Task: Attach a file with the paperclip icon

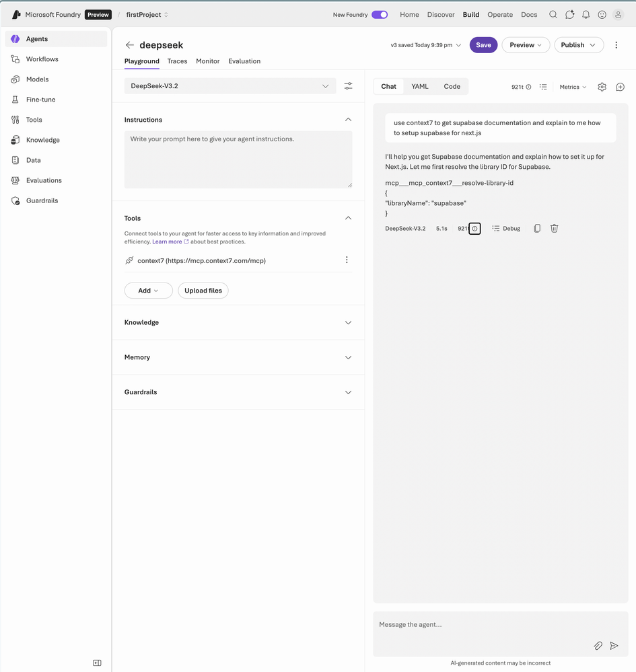Action: (x=598, y=645)
